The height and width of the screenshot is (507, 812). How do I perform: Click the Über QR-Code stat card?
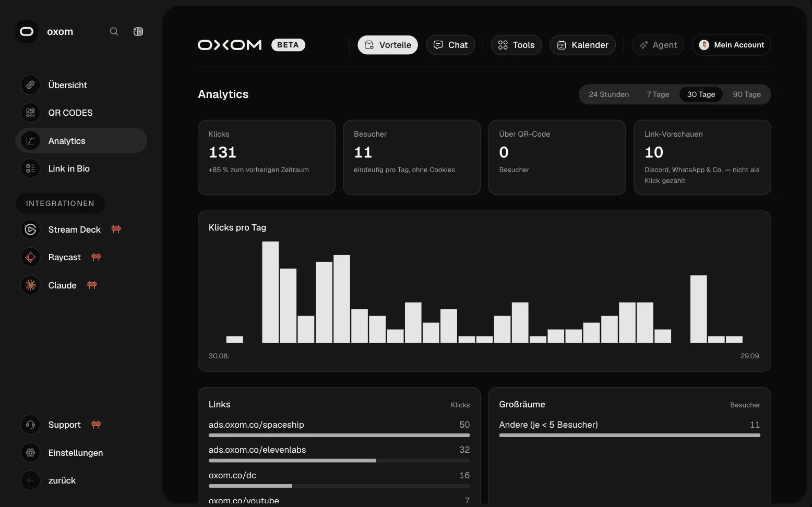coord(557,158)
